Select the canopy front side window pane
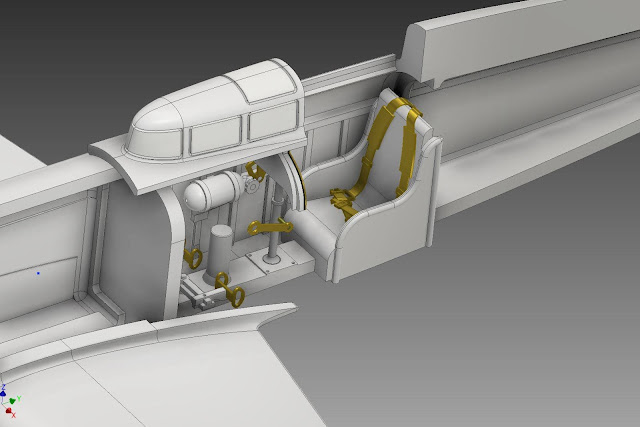This screenshot has width=640, height=427. (215, 136)
